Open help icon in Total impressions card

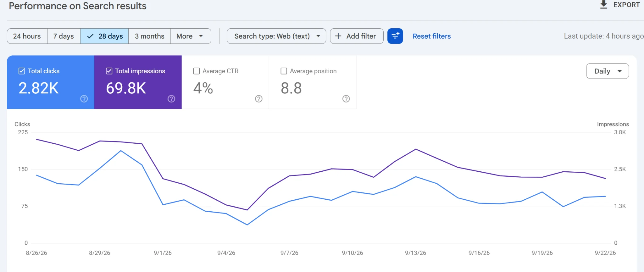[x=171, y=99]
